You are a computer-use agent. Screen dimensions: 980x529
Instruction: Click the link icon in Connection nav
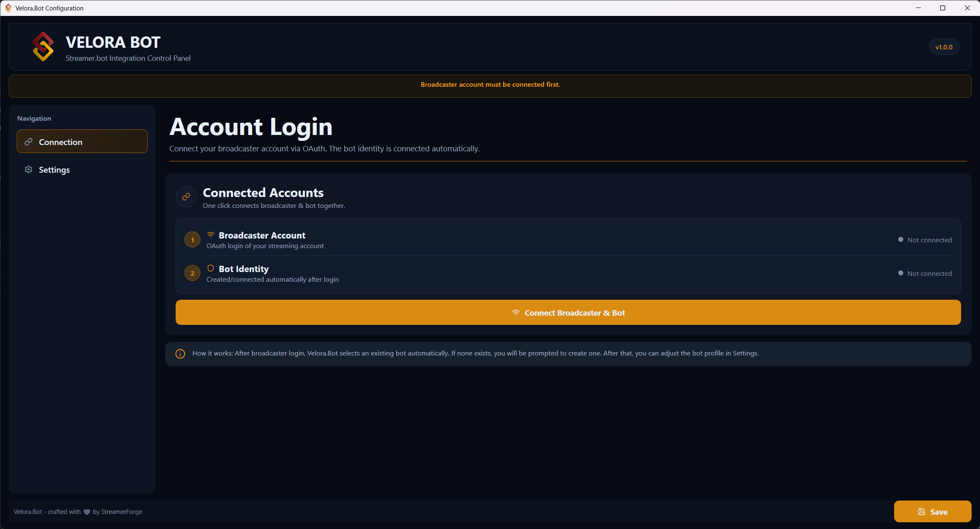29,142
